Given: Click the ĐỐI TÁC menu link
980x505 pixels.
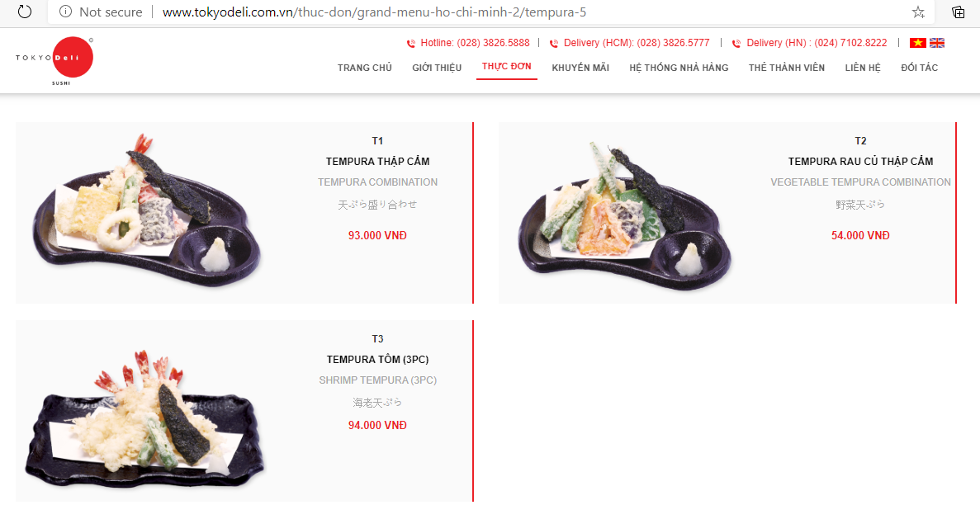Looking at the screenshot, I should [x=920, y=68].
